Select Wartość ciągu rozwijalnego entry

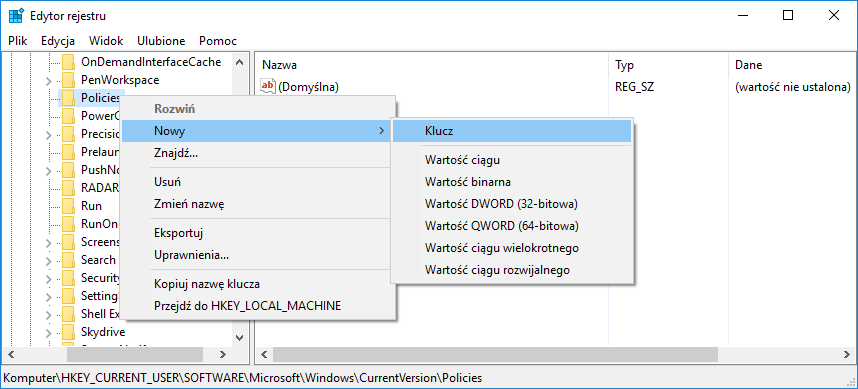pos(512,270)
